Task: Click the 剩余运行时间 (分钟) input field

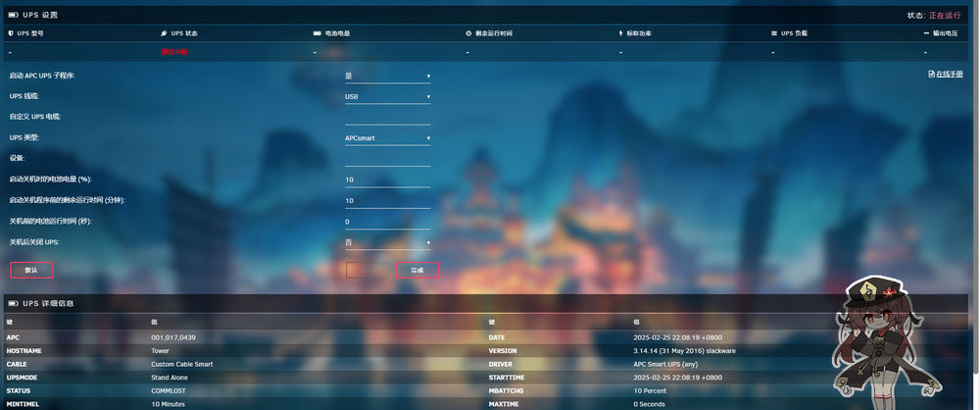Action: tap(387, 201)
